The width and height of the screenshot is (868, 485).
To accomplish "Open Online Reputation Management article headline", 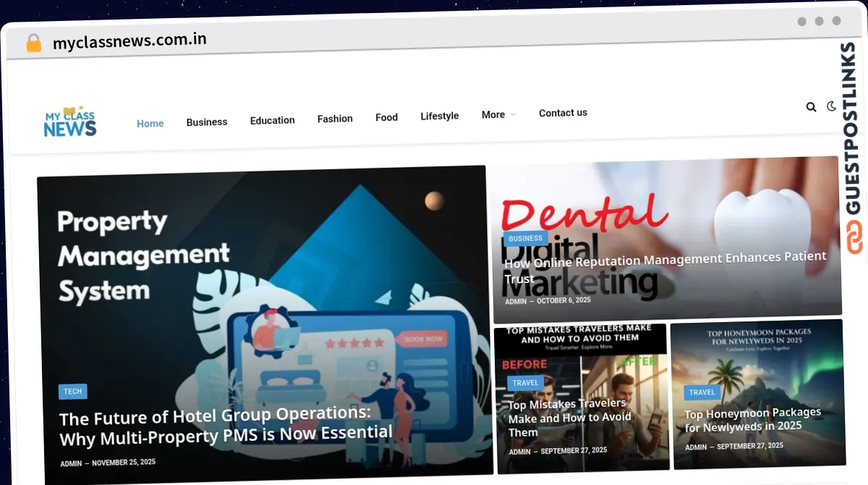I will coord(665,267).
